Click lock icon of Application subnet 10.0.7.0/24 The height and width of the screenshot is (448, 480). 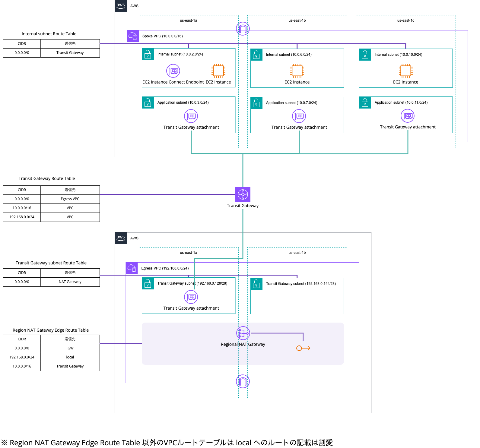256,103
